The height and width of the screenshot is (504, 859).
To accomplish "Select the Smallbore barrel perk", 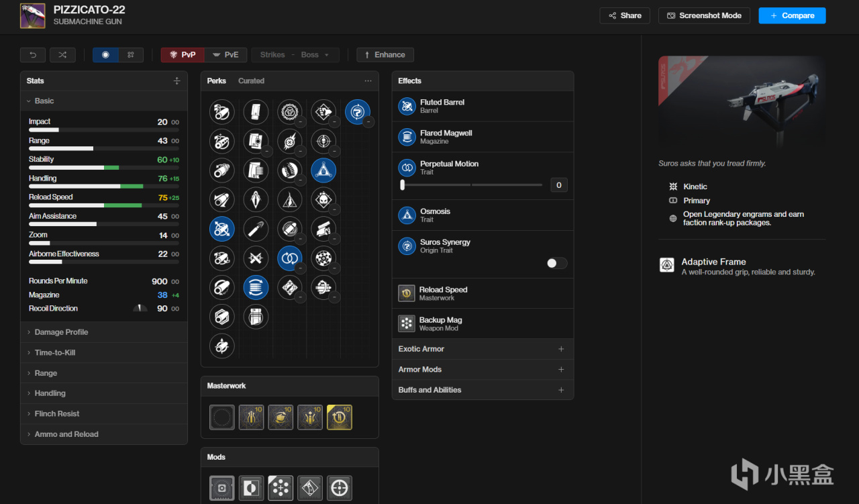I will 222,346.
